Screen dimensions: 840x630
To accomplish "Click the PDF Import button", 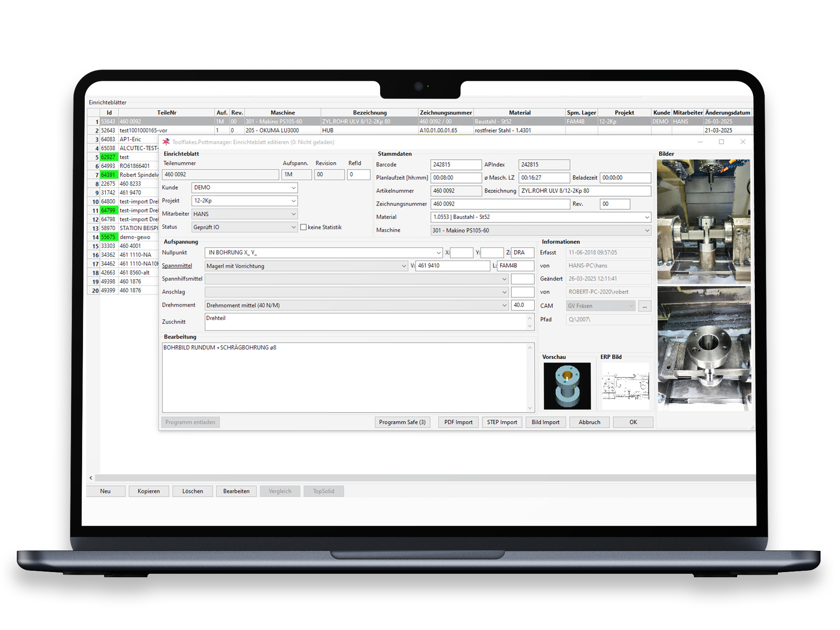I will 458,422.
